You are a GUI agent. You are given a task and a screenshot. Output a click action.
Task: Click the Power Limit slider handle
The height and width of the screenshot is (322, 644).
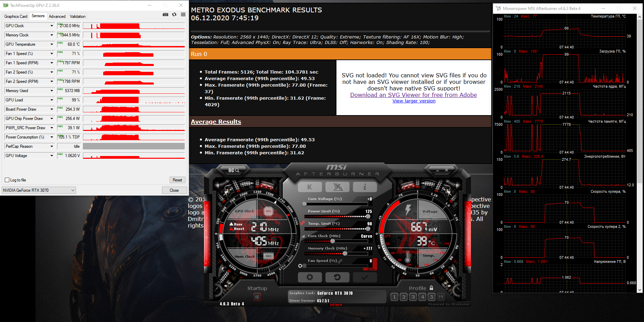pos(368,216)
